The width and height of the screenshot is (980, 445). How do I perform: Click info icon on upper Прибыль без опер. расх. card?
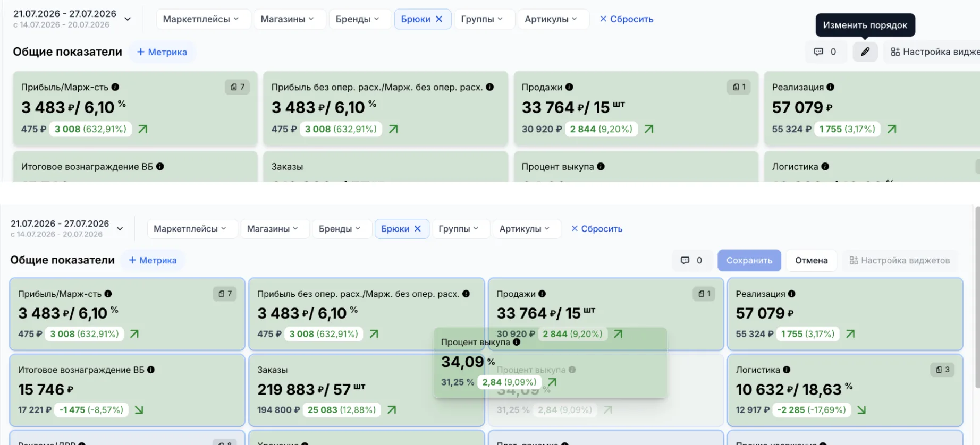[x=489, y=87]
